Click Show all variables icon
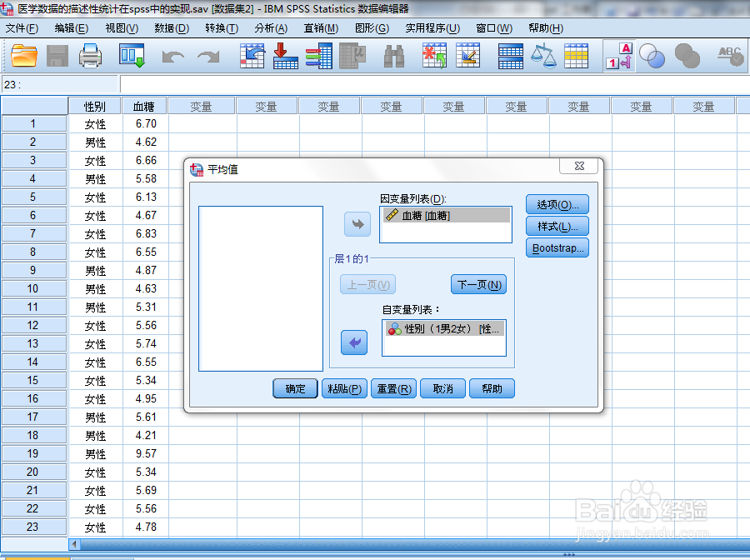The image size is (750, 560). click(x=687, y=57)
